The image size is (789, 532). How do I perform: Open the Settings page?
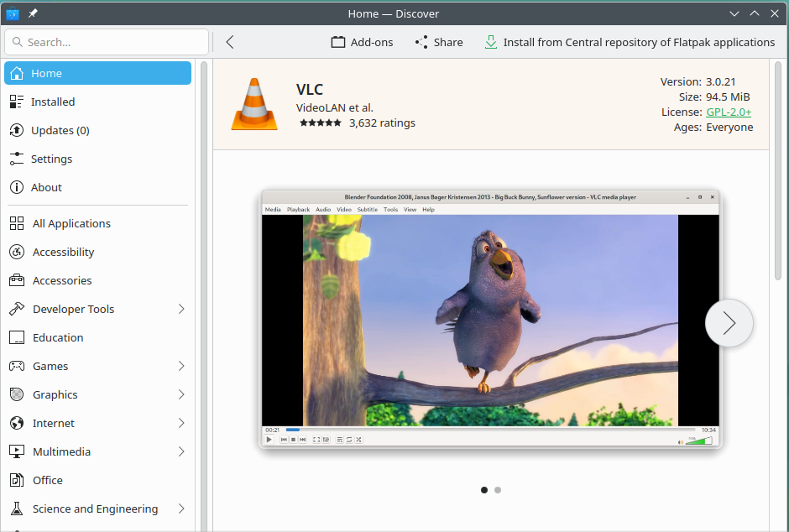coord(97,159)
